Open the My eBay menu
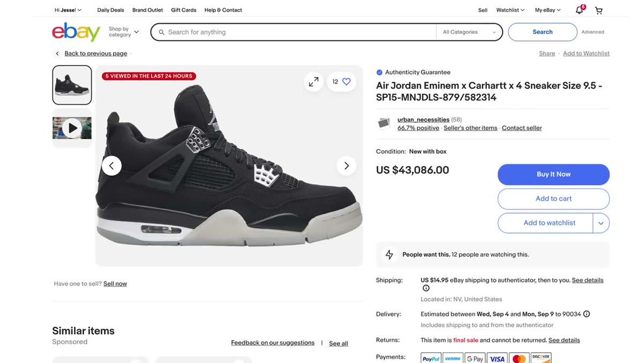 point(547,10)
